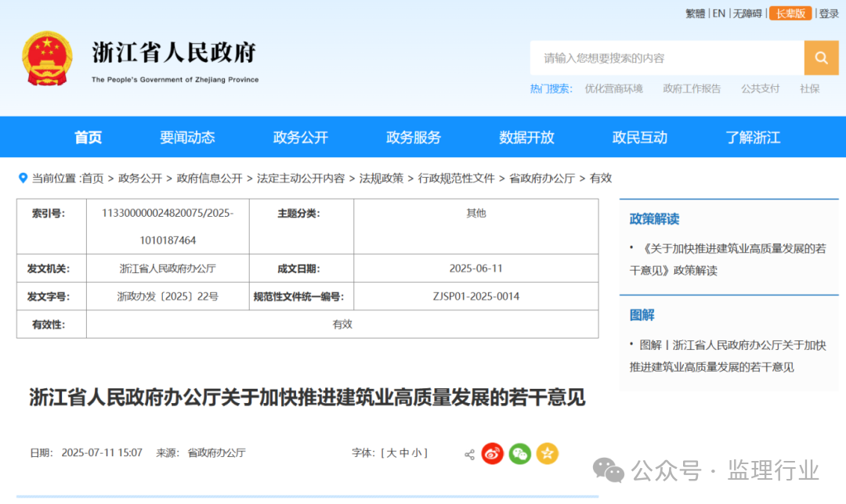Click the 其他 topic category cell
Image resolution: width=846 pixels, height=504 pixels.
[x=476, y=213]
